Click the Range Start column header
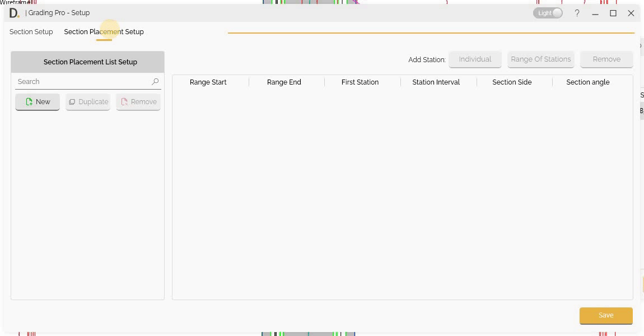Image resolution: width=644 pixels, height=336 pixels. coord(208,82)
